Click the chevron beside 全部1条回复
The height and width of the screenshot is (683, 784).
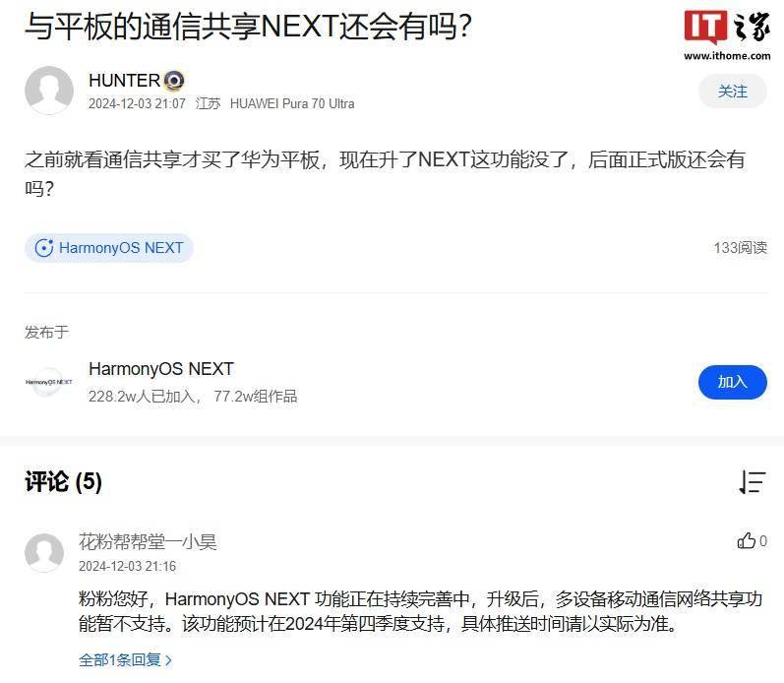[168, 660]
